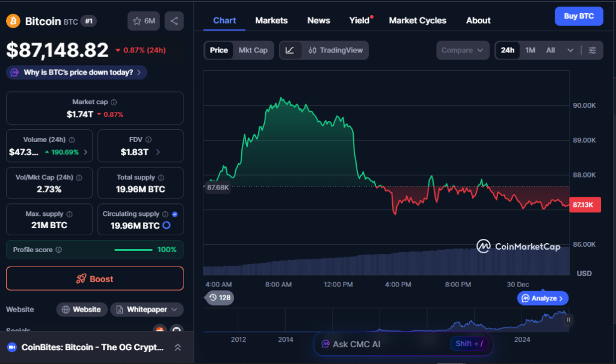Screen dimensions: 616x364
Task: Open chart settings sliders icon near interval selector
Action: point(594,51)
